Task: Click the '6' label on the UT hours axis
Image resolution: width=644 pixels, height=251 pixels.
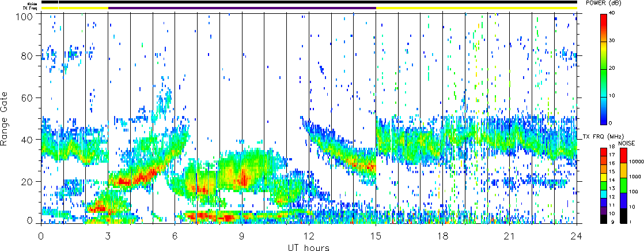Action: pos(175,236)
